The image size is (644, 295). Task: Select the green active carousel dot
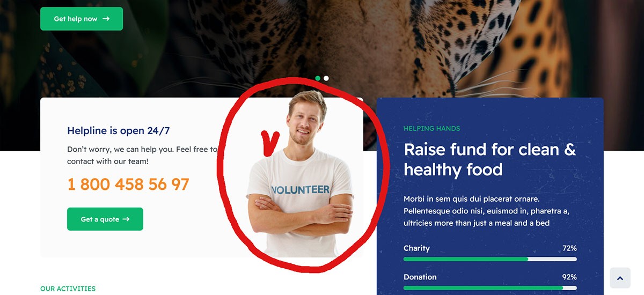318,78
